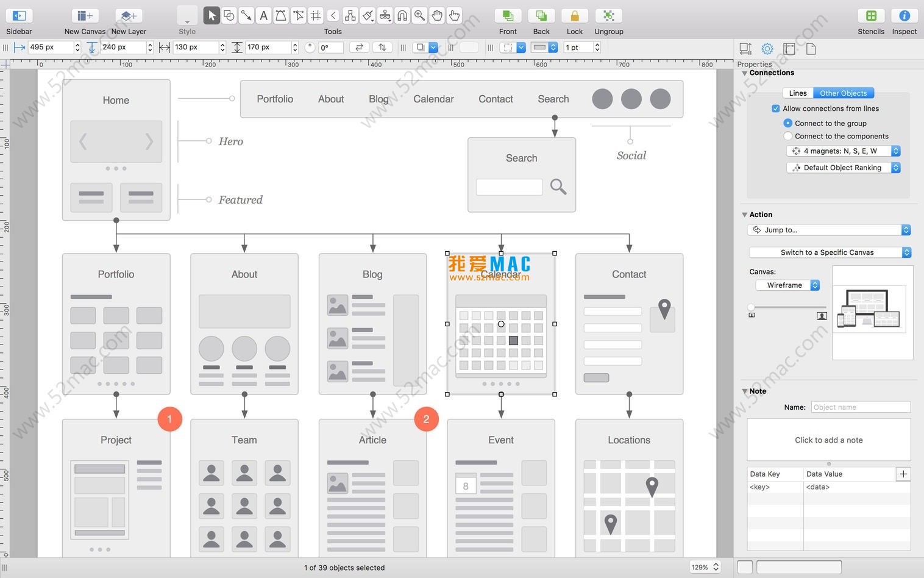Open Switch to a Specific Canvas dropdown

[x=830, y=252]
